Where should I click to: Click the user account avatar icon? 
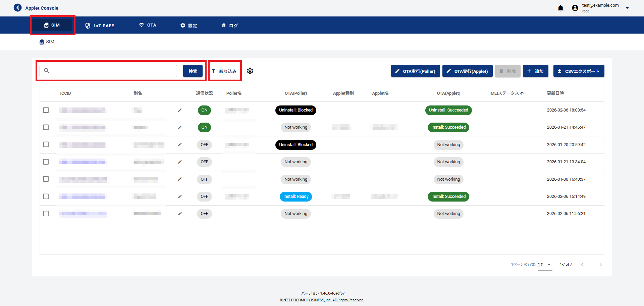(x=575, y=8)
